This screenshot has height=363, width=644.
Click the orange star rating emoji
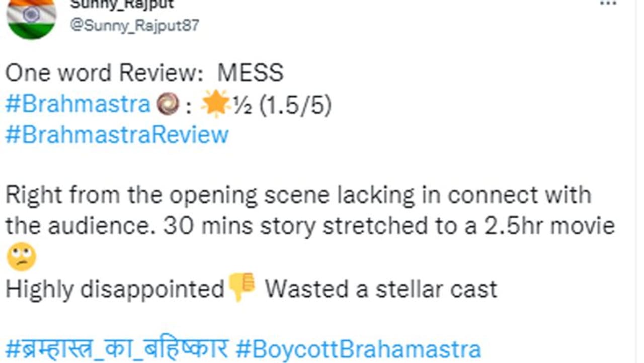[x=215, y=105]
